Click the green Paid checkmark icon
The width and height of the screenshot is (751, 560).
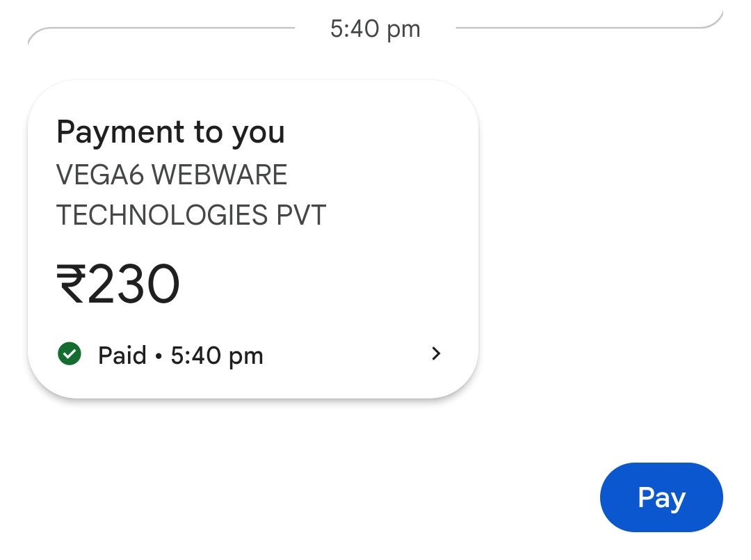[x=69, y=354]
